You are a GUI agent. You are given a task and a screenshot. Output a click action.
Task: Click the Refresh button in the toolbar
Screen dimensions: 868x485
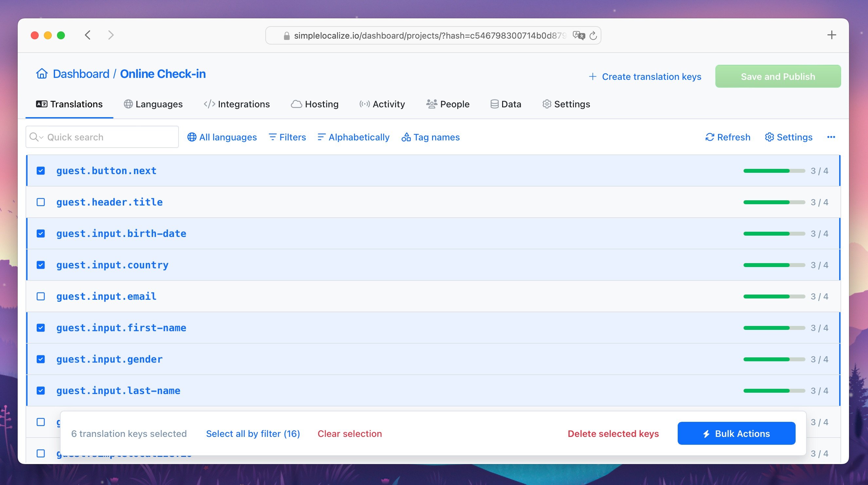click(728, 137)
